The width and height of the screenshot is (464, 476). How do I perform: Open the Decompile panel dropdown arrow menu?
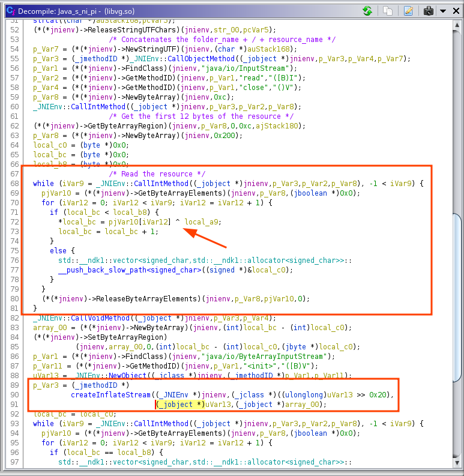click(x=443, y=11)
